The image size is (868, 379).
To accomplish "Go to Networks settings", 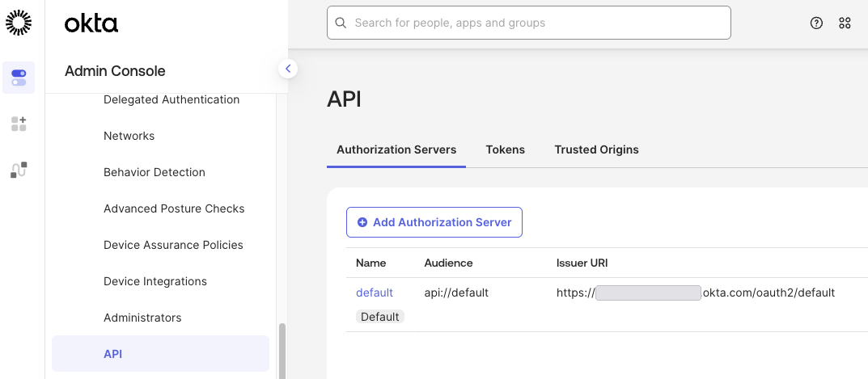I will point(129,136).
